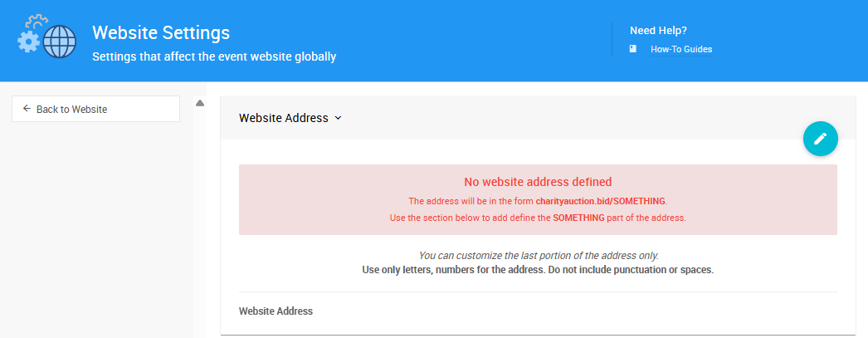Click the vertical scrollbar track below the arrow

coord(200,224)
